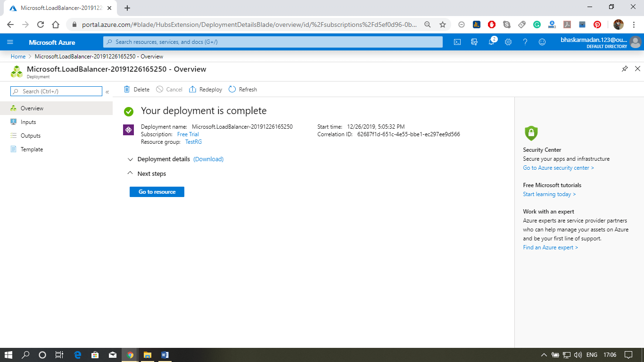Open the Directory and subscription filter icon

[474, 42]
